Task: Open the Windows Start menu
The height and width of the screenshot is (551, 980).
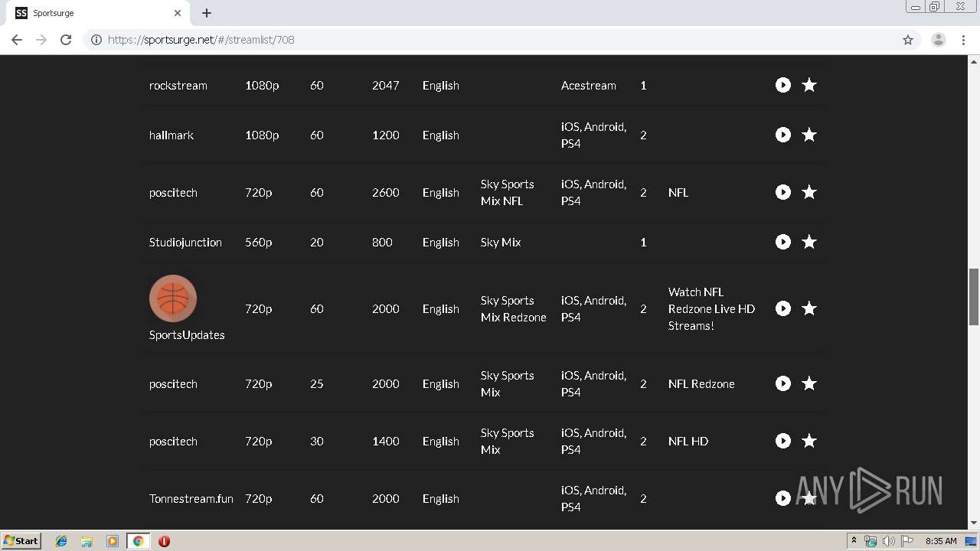Action: coord(21,541)
